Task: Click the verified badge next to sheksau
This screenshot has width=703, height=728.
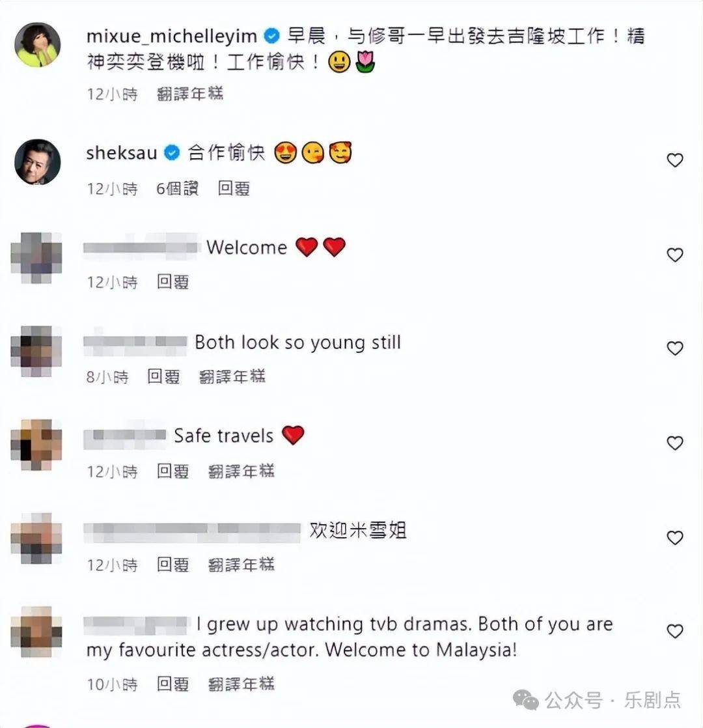Action: [x=172, y=153]
